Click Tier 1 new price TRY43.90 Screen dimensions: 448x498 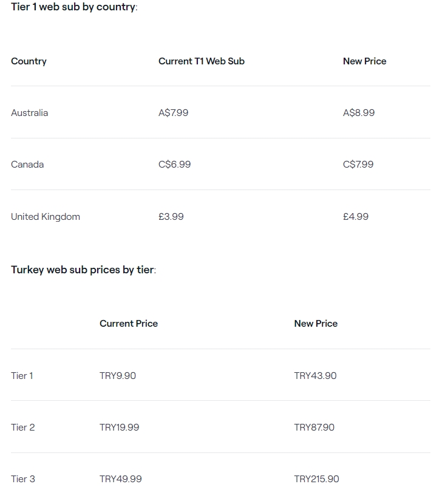(x=315, y=376)
